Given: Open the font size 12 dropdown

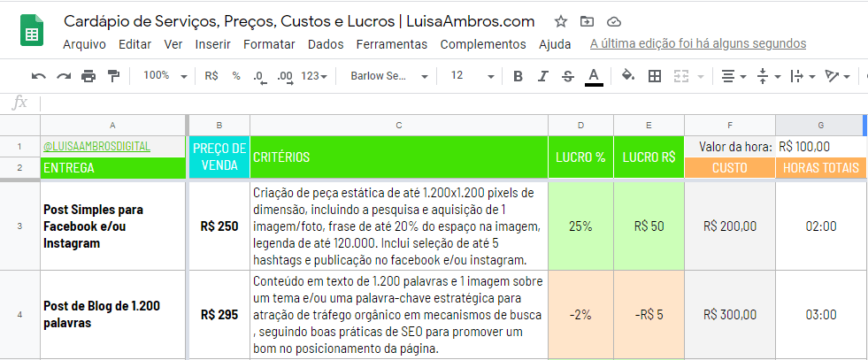Looking at the screenshot, I should [x=469, y=77].
